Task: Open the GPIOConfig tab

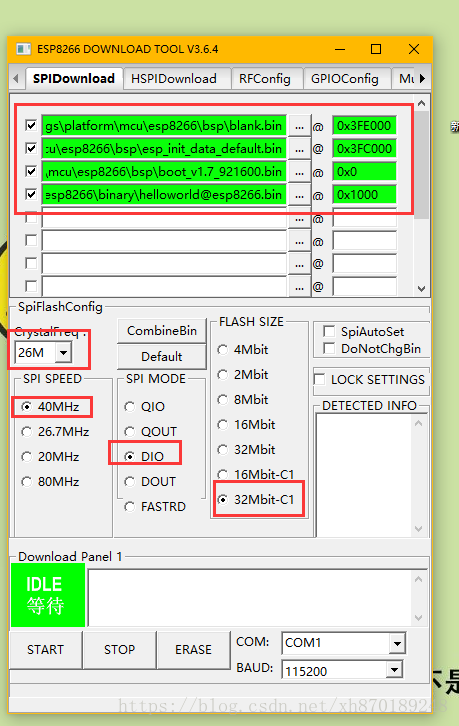Action: [345, 79]
